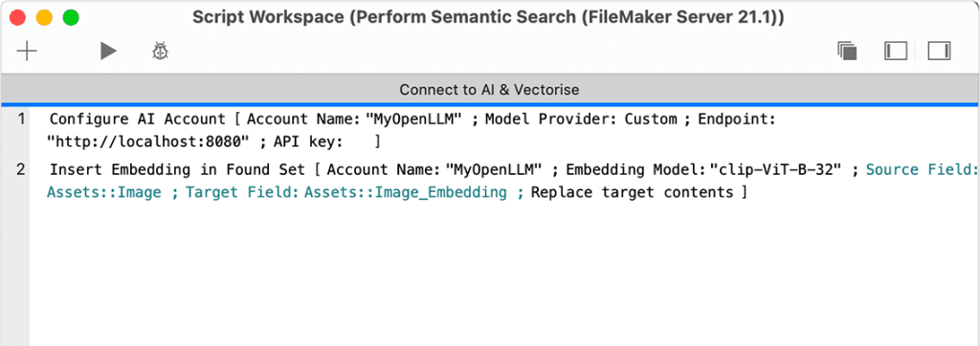Click the stacked windows icon
Viewport: 980px width, 346px height.
click(847, 52)
